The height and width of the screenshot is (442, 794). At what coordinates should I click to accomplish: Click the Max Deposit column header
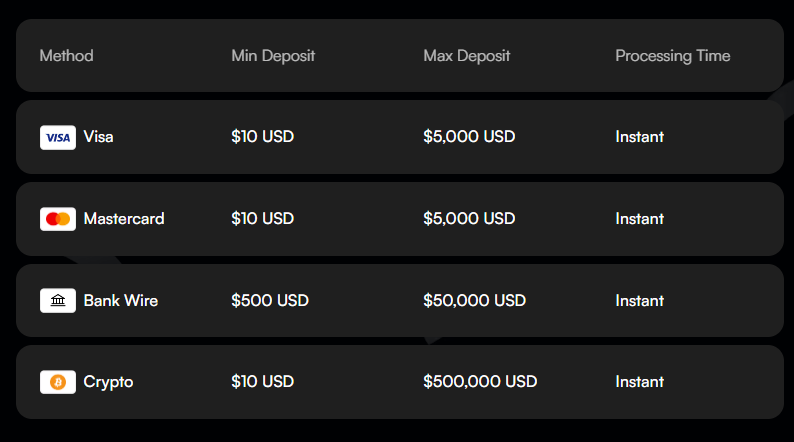pyautogui.click(x=467, y=56)
